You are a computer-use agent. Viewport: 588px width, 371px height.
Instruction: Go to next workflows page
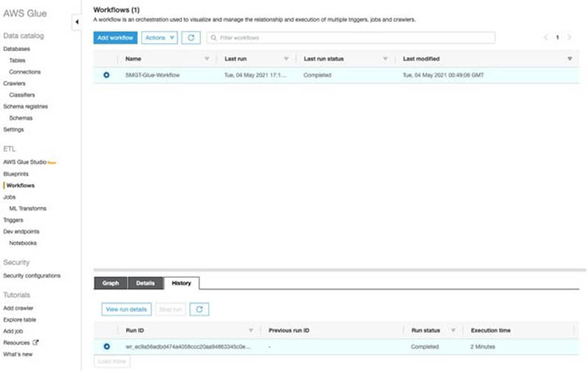tap(569, 37)
